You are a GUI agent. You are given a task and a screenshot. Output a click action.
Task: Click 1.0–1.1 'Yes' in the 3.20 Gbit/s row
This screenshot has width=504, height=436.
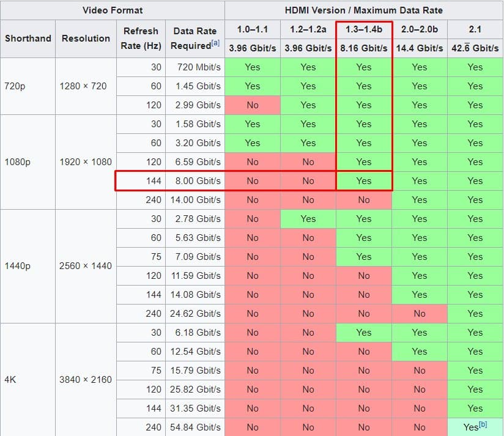click(253, 143)
